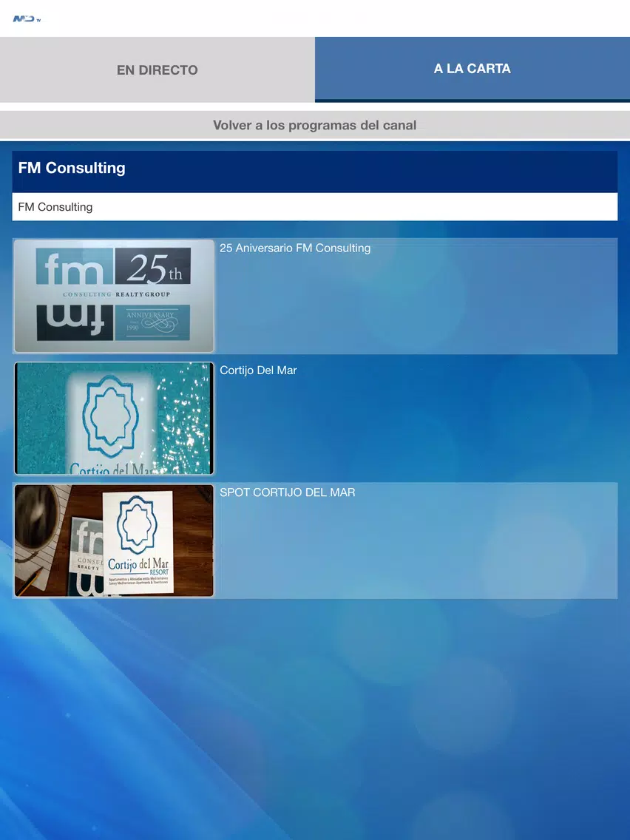Select the 25 Aniversario FM Consulting title
The image size is (630, 840).
click(x=295, y=248)
